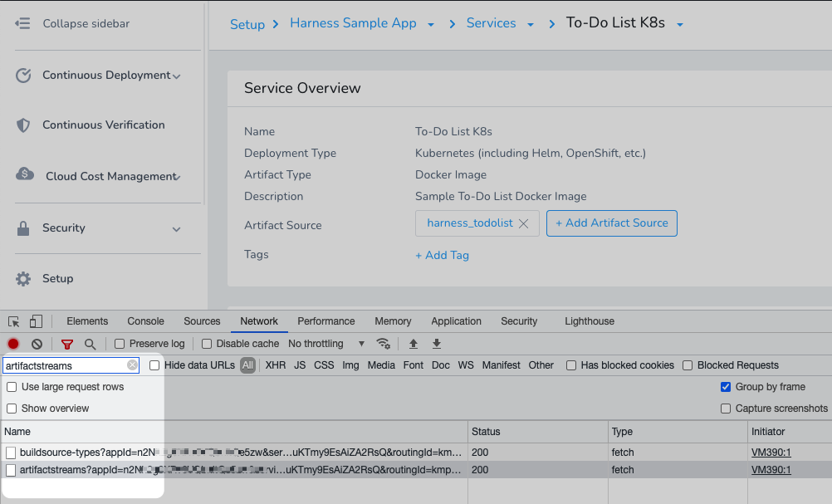
Task: Open the Application tab
Action: [456, 321]
